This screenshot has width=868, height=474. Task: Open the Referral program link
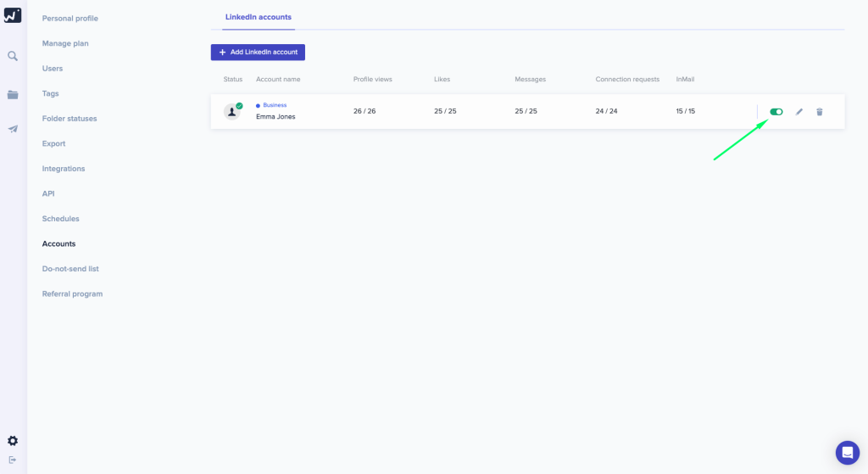tap(72, 294)
